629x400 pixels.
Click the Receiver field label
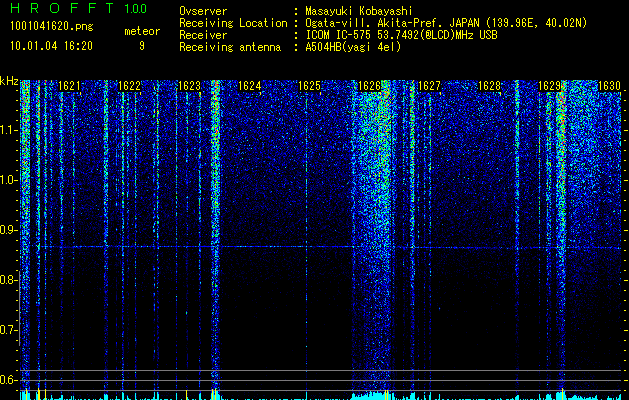(x=203, y=35)
